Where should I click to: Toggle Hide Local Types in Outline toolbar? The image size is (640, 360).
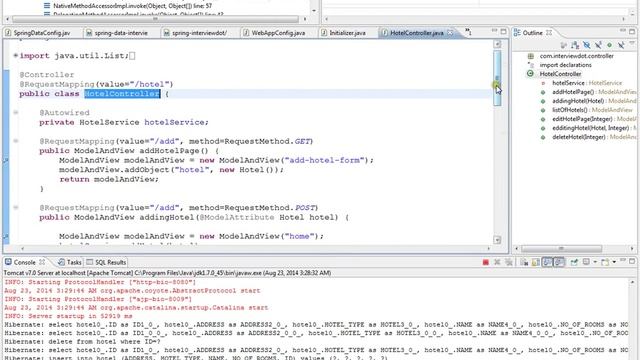click(621, 45)
